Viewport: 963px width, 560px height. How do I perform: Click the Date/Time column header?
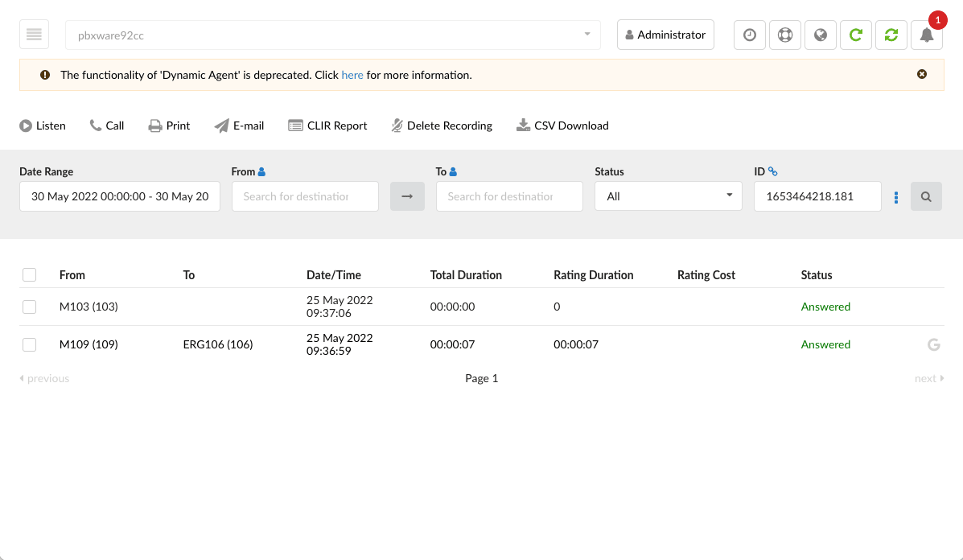point(334,275)
